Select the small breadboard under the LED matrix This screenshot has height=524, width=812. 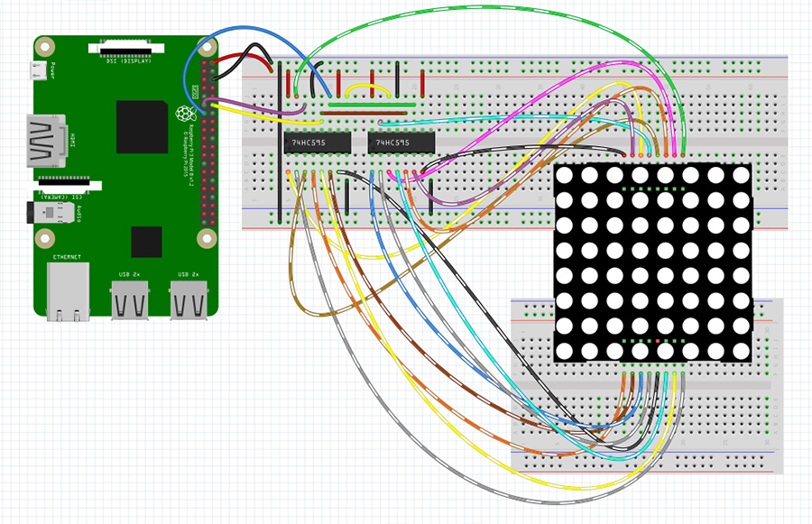point(647,386)
